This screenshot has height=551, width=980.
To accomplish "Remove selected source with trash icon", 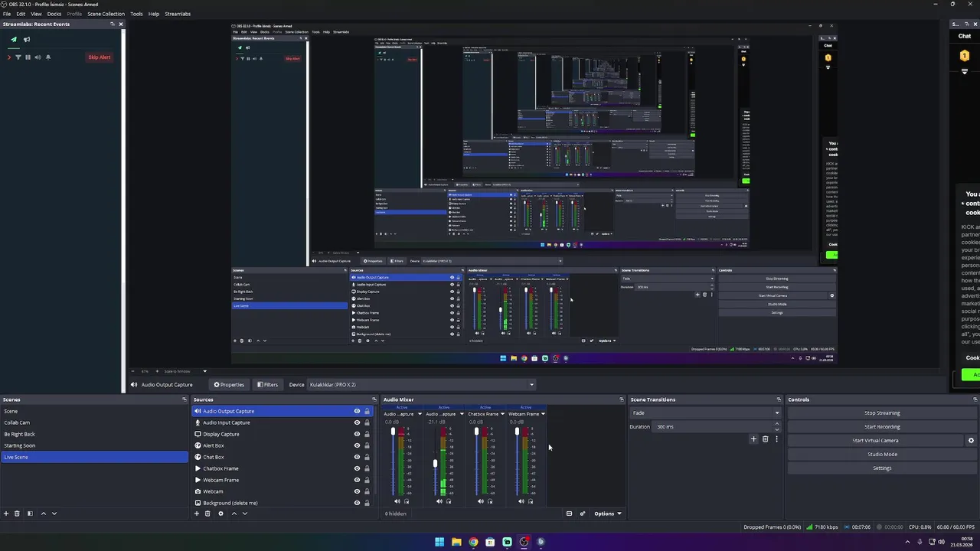I will pyautogui.click(x=207, y=514).
